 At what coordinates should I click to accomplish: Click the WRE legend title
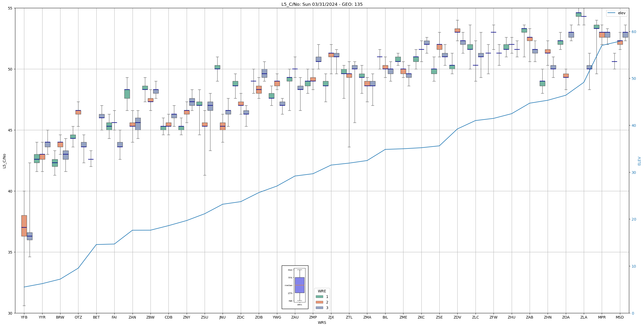322,291
